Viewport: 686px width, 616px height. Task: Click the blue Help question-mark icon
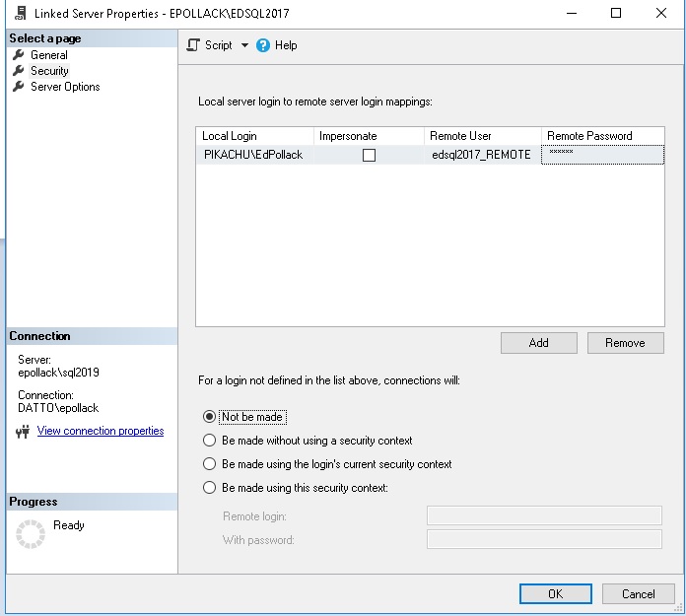click(263, 45)
